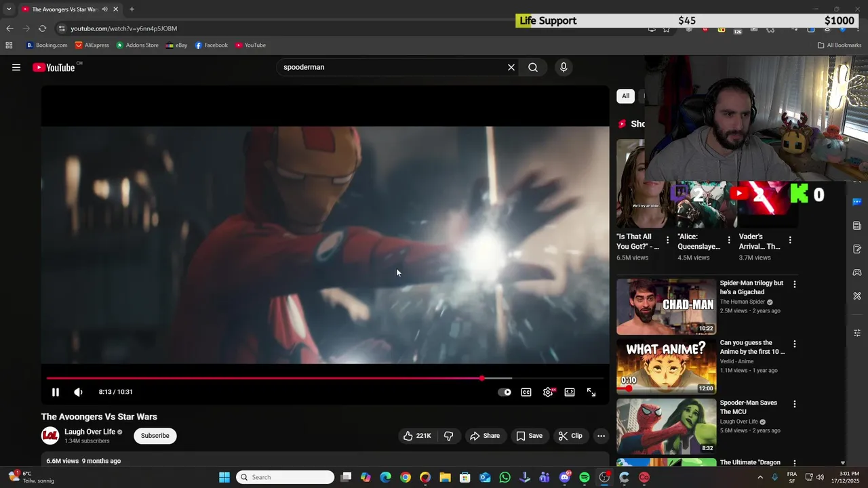Go back one page in the browser

tap(9, 28)
